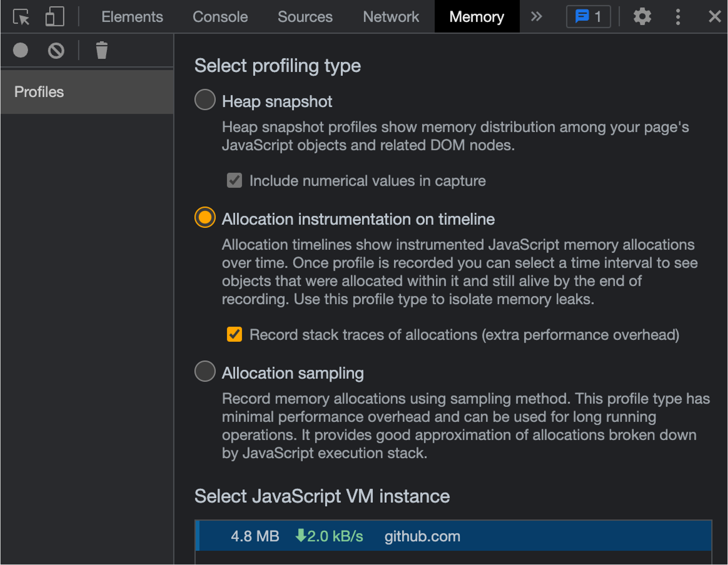Expand the more tabs chevron
This screenshot has width=728, height=565.
coord(536,17)
